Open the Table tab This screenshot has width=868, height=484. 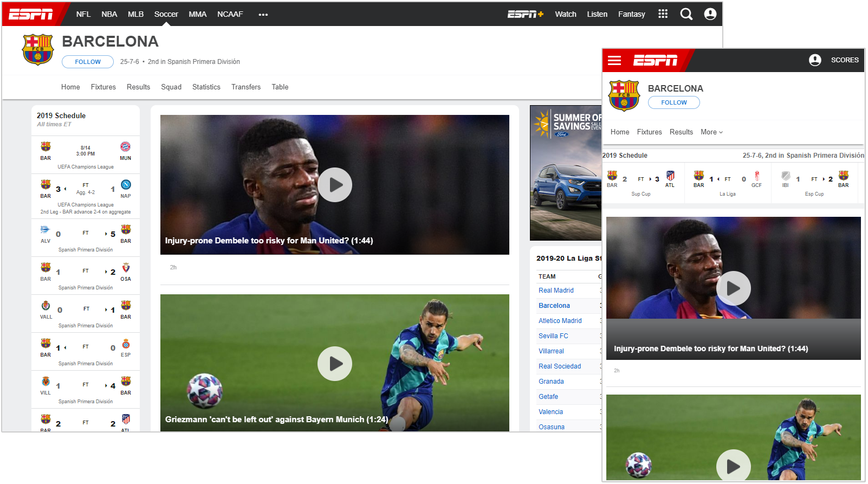point(280,87)
